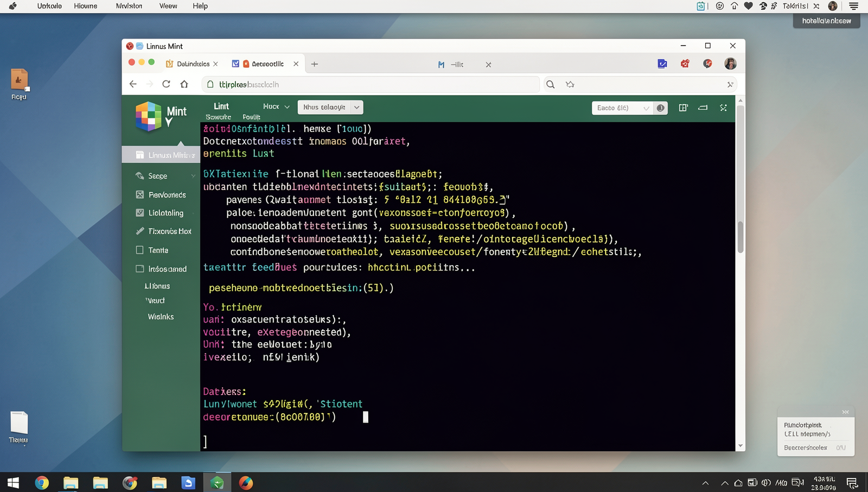Switch to the Aetcootllic browser tab
This screenshot has height=492, width=868.
click(x=266, y=64)
